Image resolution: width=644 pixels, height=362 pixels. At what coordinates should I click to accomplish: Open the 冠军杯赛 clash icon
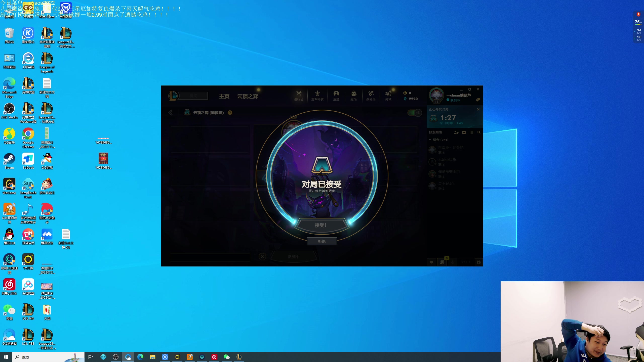[x=317, y=96]
